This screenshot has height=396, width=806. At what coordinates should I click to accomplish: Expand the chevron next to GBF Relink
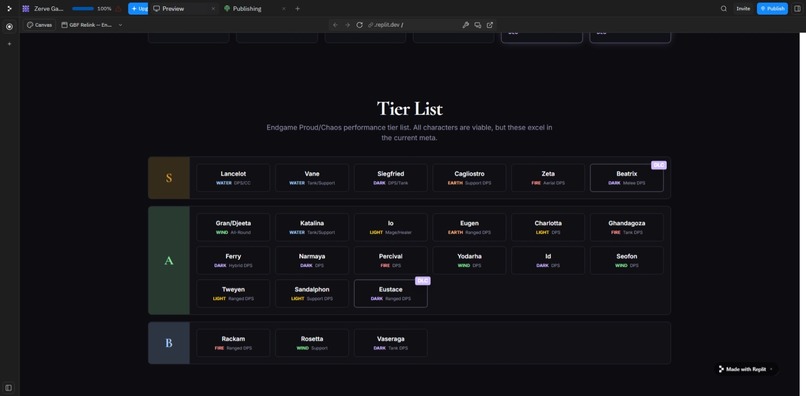(120, 25)
